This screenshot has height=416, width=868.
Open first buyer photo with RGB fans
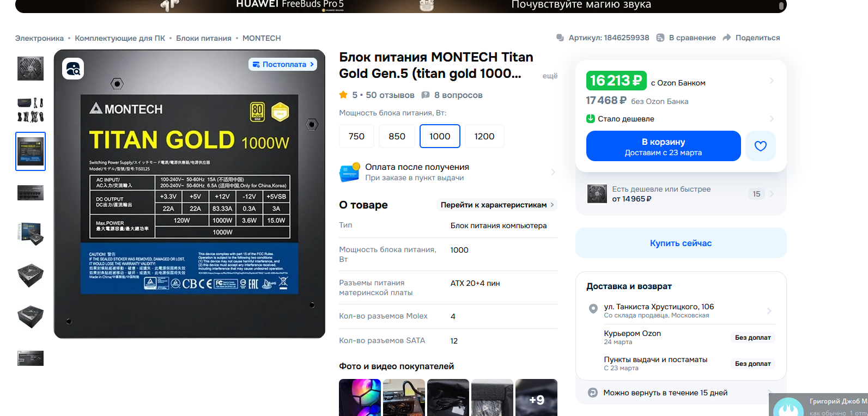click(360, 397)
